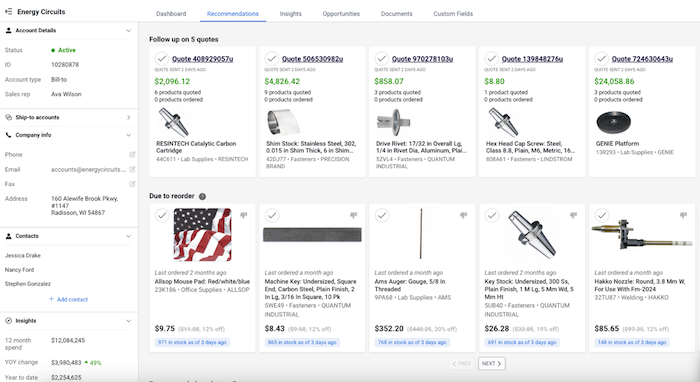Expand the Ship-to accounts section
700x382 pixels.
(x=129, y=117)
